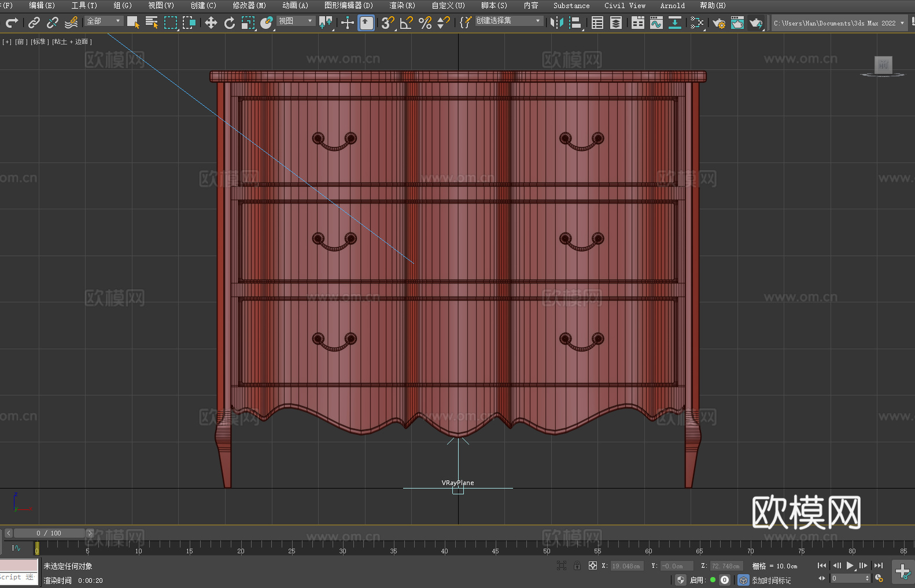Click Render Production teapot icon
This screenshot has width=915, height=588.
coord(756,23)
